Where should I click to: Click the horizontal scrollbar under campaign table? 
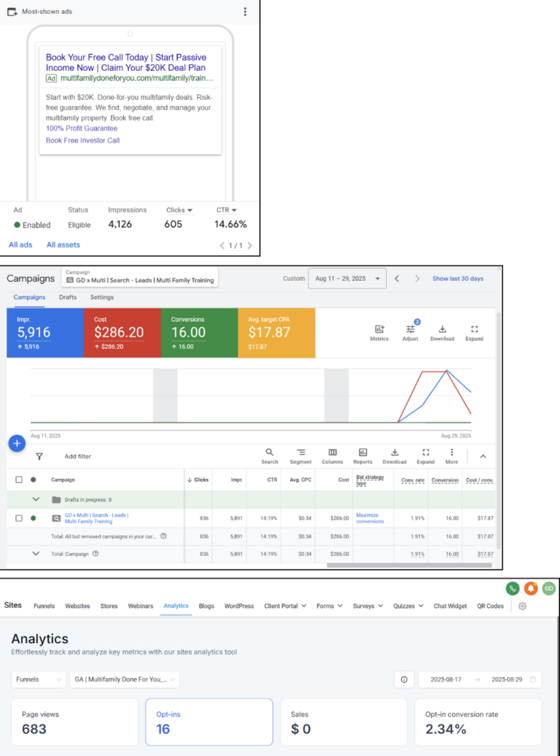tap(408, 565)
